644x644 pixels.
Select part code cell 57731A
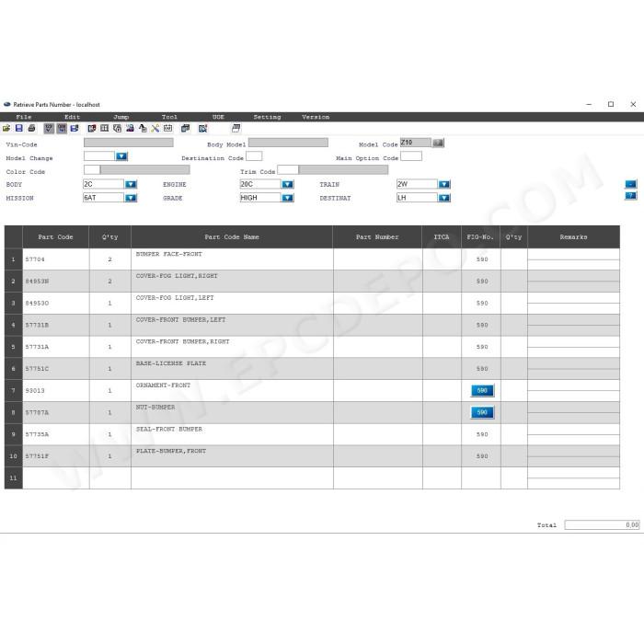click(x=56, y=347)
